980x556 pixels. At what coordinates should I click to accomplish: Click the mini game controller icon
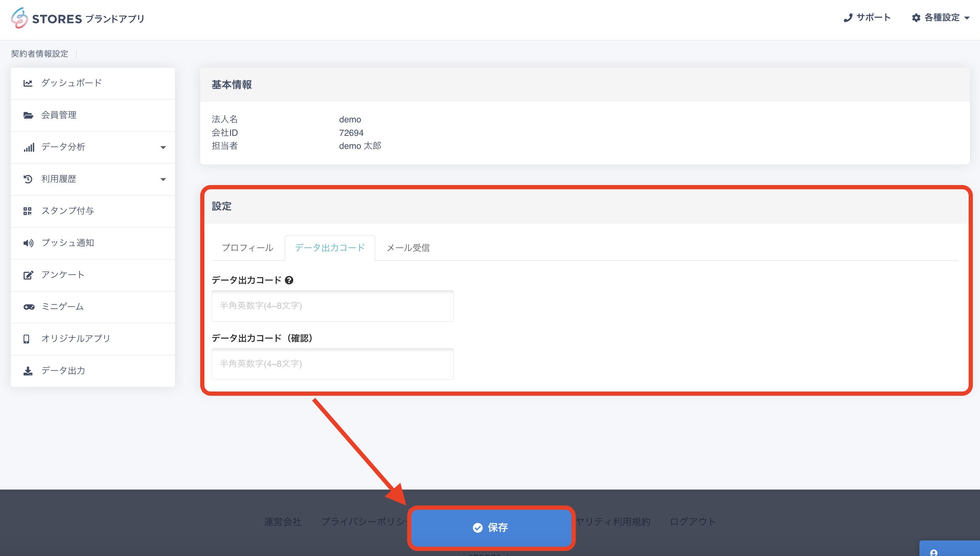[x=29, y=307]
